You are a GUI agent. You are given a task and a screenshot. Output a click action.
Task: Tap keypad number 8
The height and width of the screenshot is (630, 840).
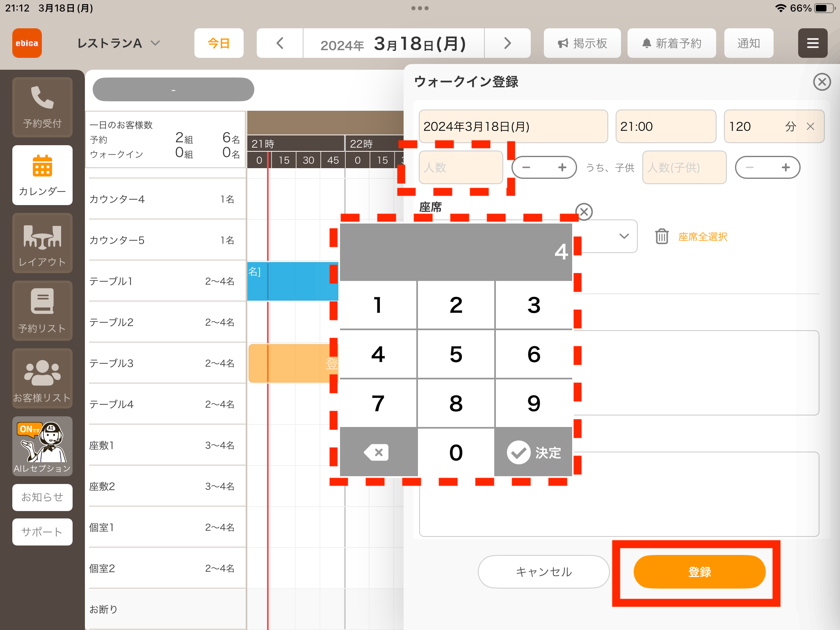click(456, 403)
